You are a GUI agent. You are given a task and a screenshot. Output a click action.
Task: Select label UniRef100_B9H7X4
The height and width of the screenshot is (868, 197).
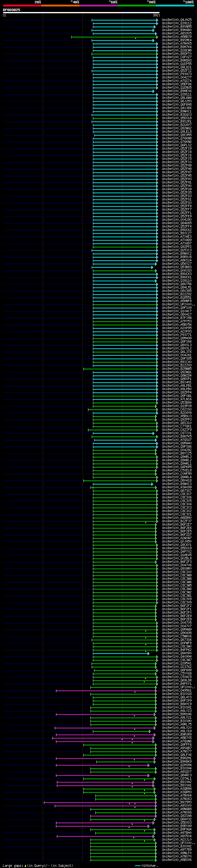(x=177, y=47)
